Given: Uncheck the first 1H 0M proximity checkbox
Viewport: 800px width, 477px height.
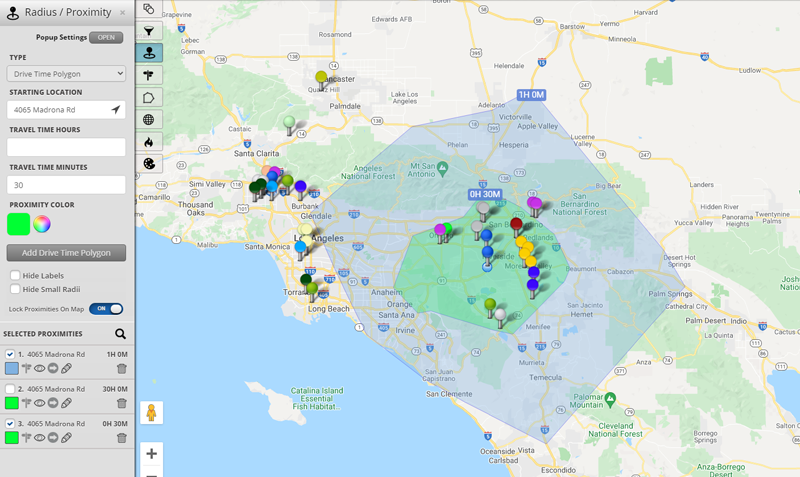Looking at the screenshot, I should point(11,354).
